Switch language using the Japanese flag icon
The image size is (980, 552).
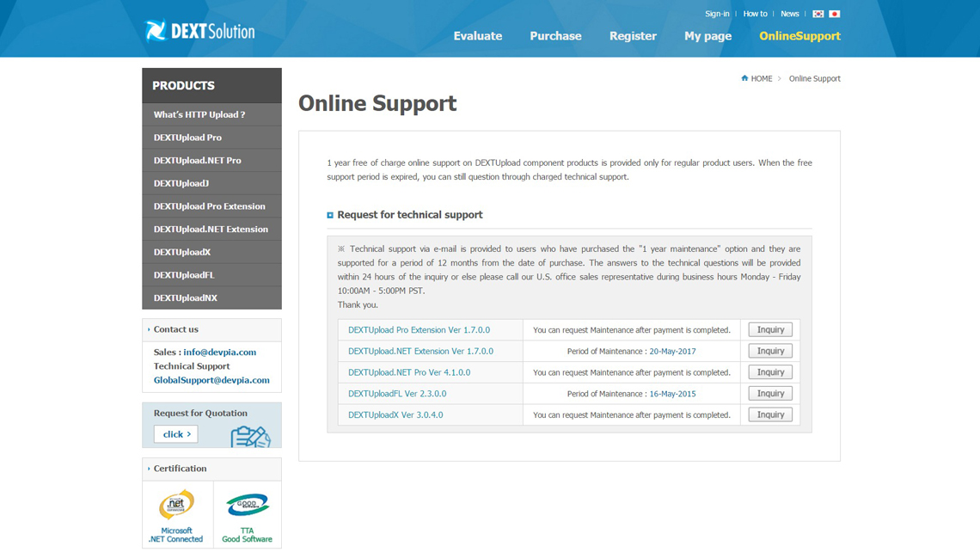[834, 14]
